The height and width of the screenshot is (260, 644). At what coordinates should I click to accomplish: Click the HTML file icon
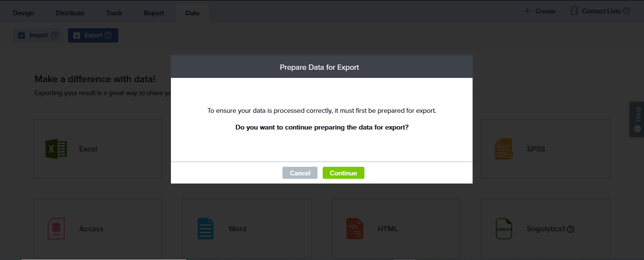click(x=355, y=229)
